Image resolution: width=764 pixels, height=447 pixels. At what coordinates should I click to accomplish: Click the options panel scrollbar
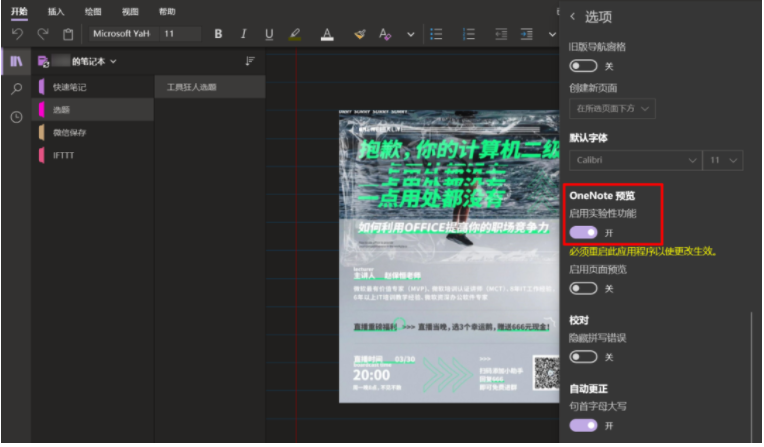752,375
